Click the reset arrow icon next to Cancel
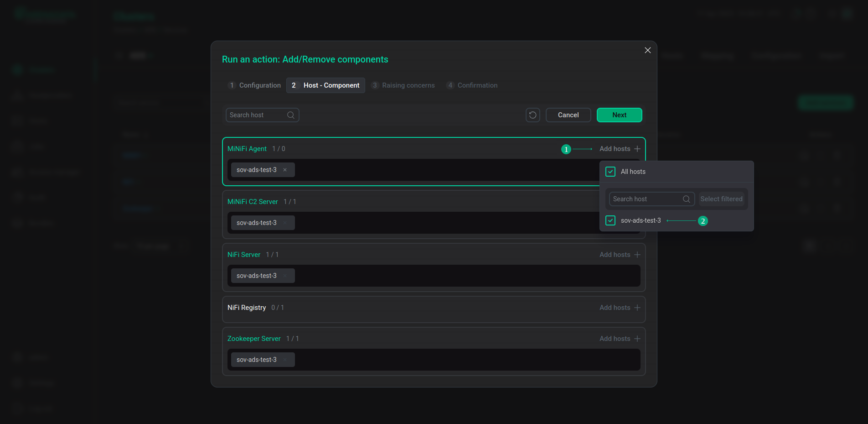The width and height of the screenshot is (868, 424). 533,115
